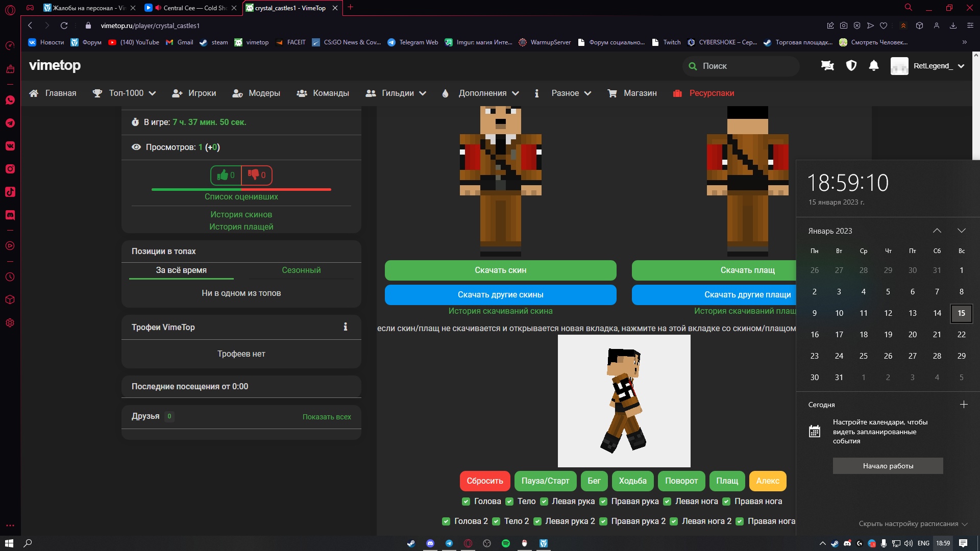Viewport: 980px width, 551px height.
Task: Click the thumbs up like icon
Action: coord(223,176)
